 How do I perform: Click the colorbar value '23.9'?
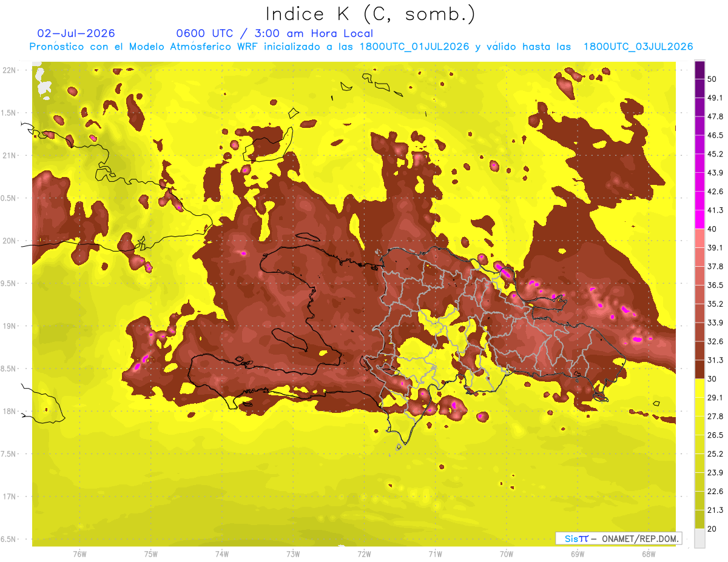pos(715,472)
